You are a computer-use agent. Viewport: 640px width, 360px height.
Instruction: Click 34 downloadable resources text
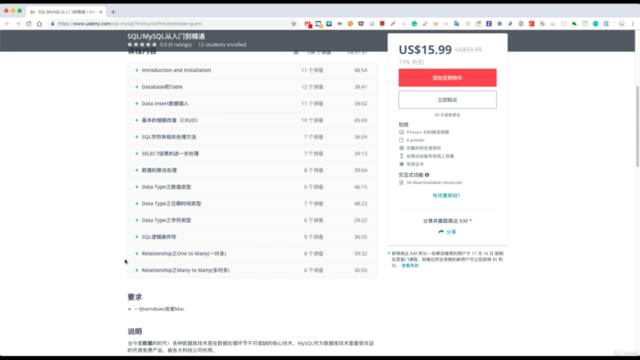coord(434,182)
